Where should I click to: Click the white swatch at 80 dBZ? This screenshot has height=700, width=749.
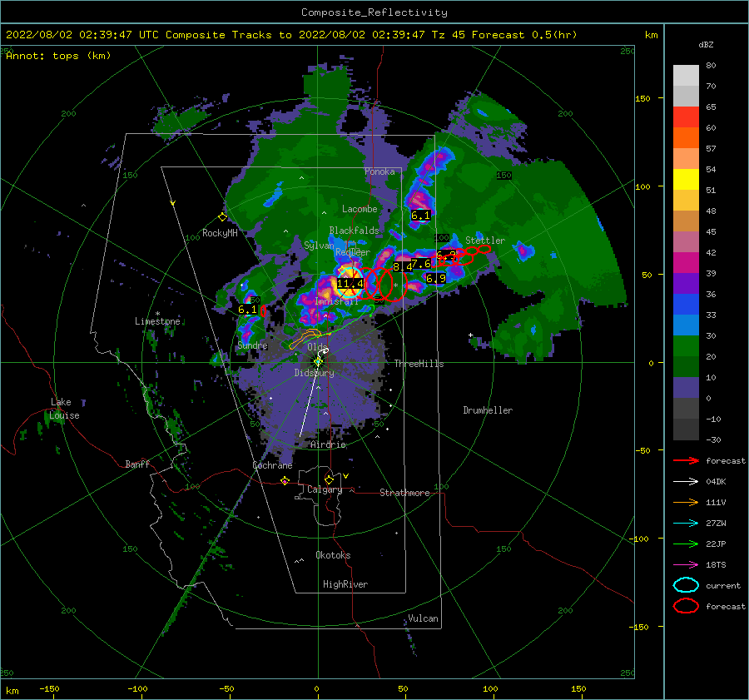[686, 75]
